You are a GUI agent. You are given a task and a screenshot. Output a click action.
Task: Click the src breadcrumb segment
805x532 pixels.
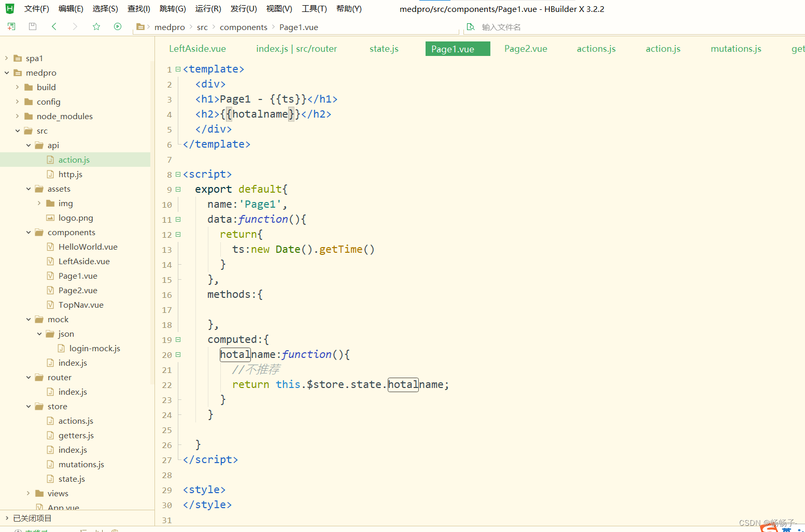click(x=202, y=27)
